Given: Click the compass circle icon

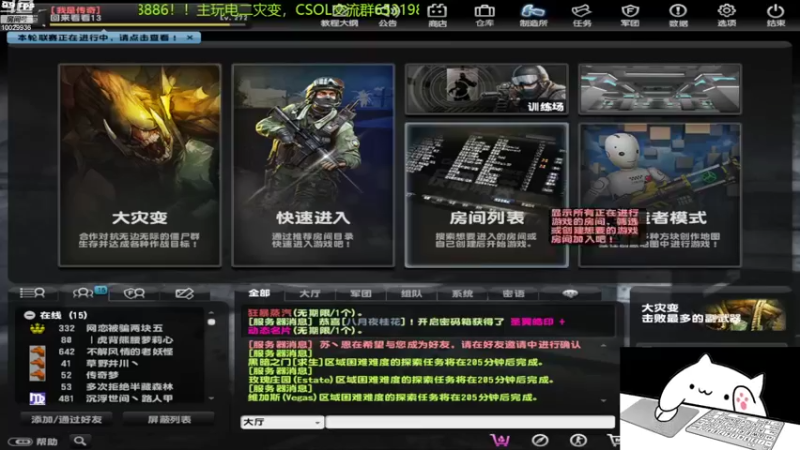Looking at the screenshot, I should click(x=540, y=440).
